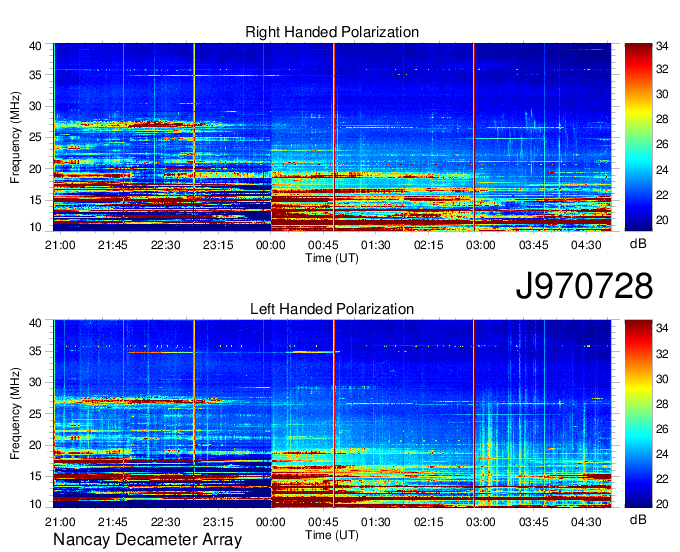Click Time (UT) label under Left Handed plot
Screen dimensions: 680x552
pos(332,535)
